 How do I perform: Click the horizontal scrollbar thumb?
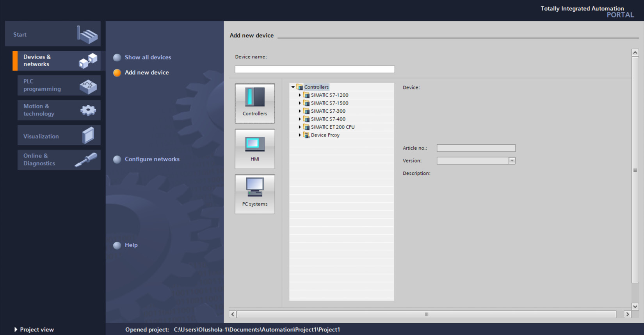426,314
